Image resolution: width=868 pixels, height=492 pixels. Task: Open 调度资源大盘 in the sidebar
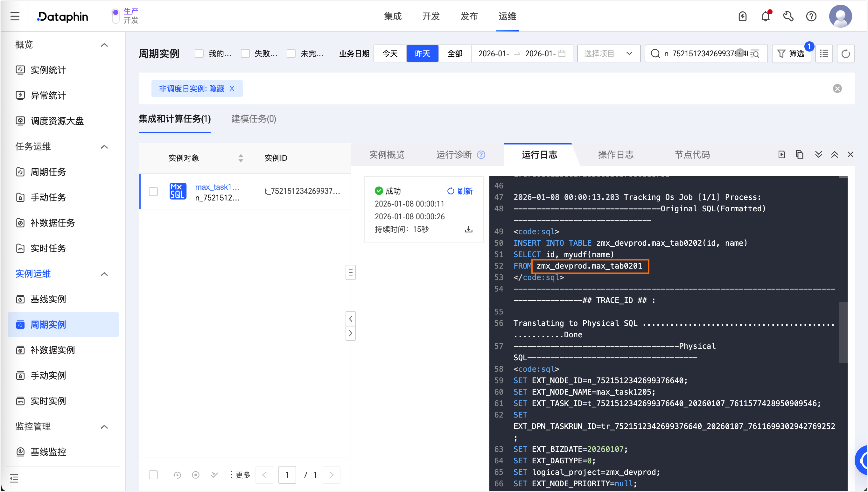(63, 121)
